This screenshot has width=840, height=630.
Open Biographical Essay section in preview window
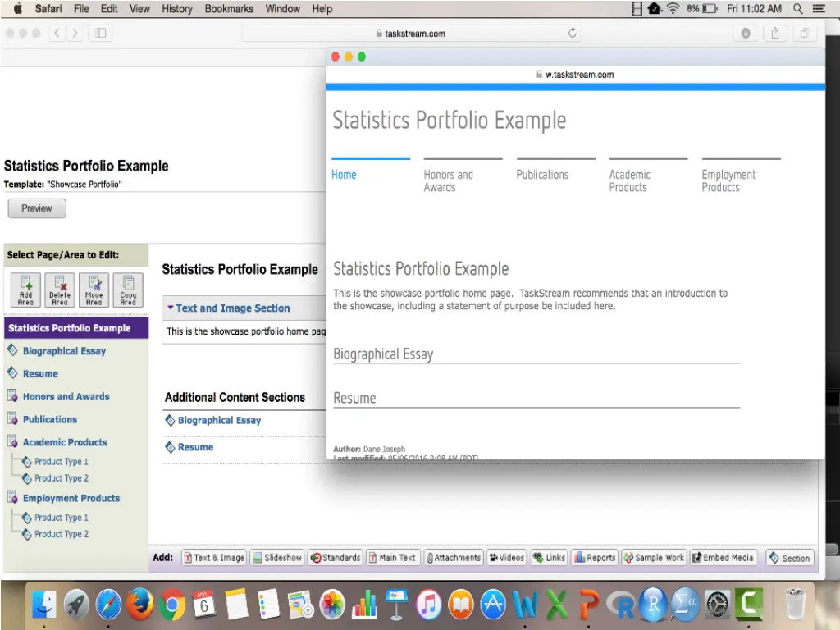[x=383, y=354]
